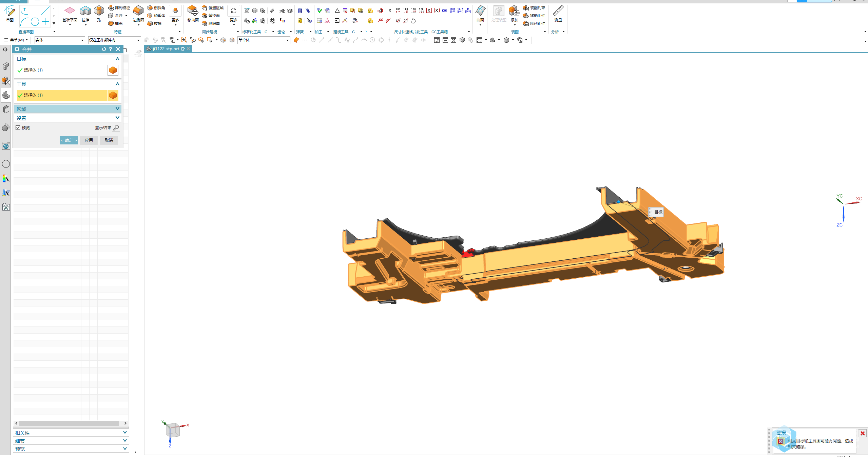The width and height of the screenshot is (868, 457).
Task: Select the rectangle sketch tool
Action: point(35,11)
